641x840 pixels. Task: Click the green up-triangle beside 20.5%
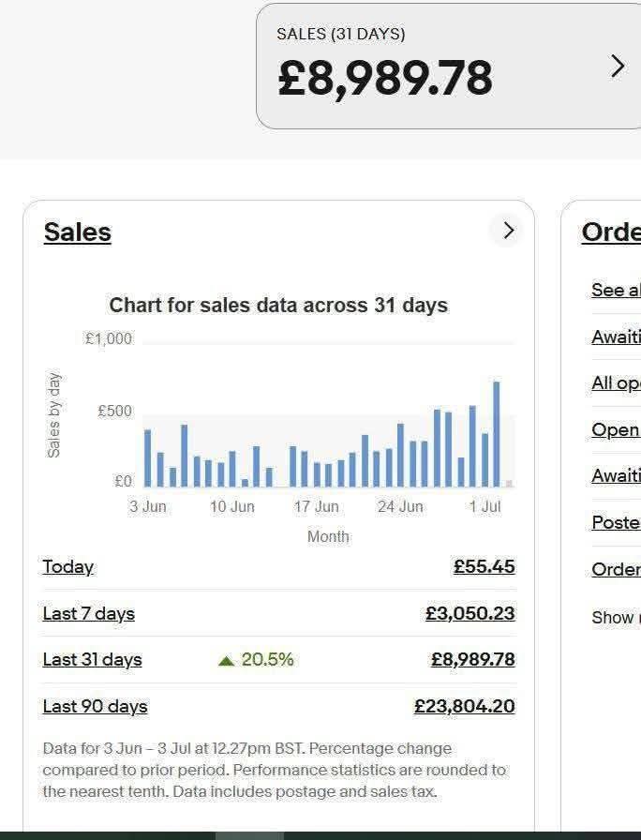tap(226, 660)
